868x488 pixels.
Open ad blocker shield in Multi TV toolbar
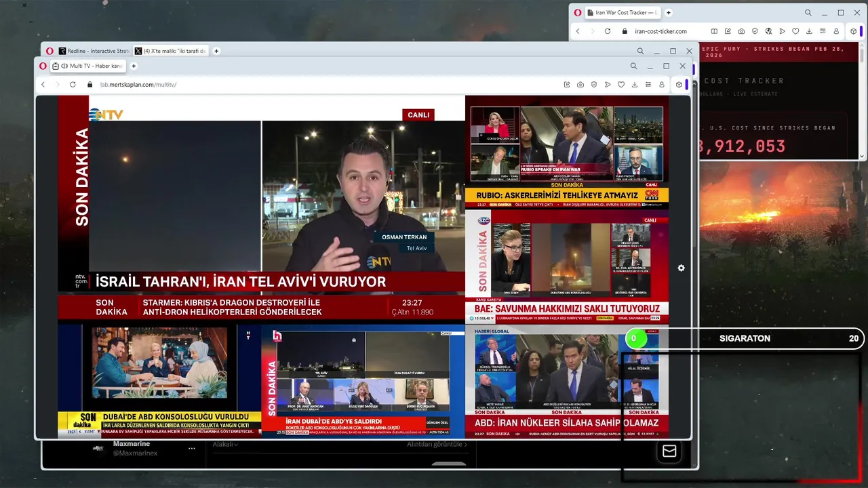[594, 85]
